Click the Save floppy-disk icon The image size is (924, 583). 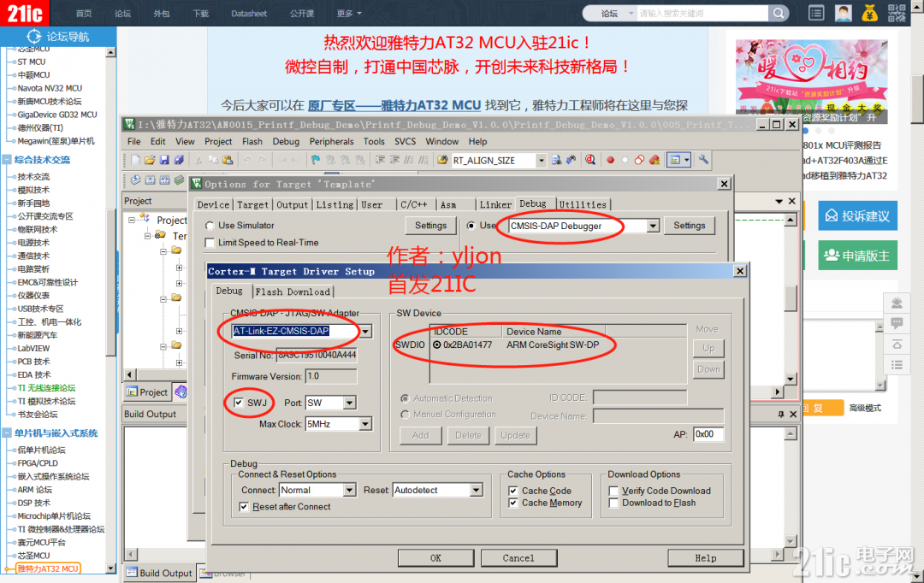coord(164,160)
